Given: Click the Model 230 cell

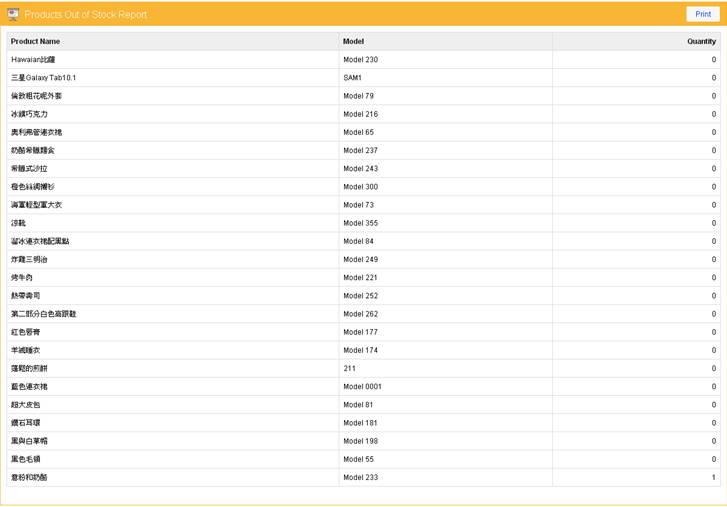Looking at the screenshot, I should pos(360,60).
